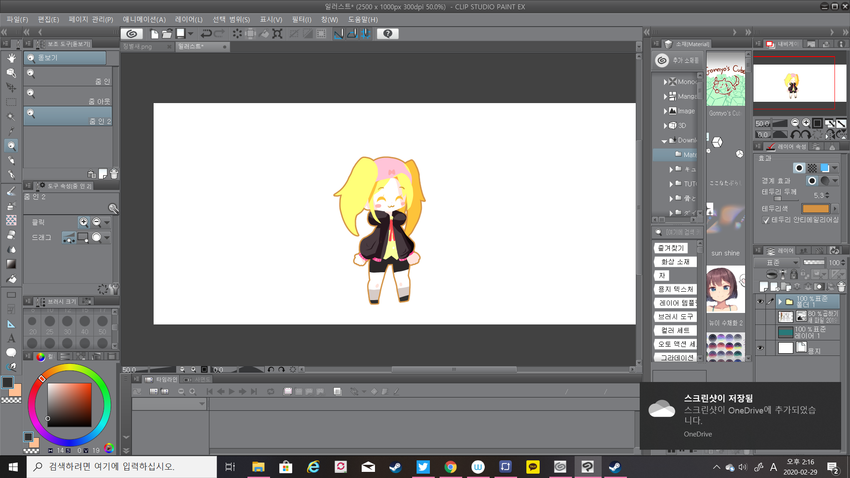Click 추가 소재를 button in Material panel
The image size is (850, 478).
pyautogui.click(x=677, y=61)
